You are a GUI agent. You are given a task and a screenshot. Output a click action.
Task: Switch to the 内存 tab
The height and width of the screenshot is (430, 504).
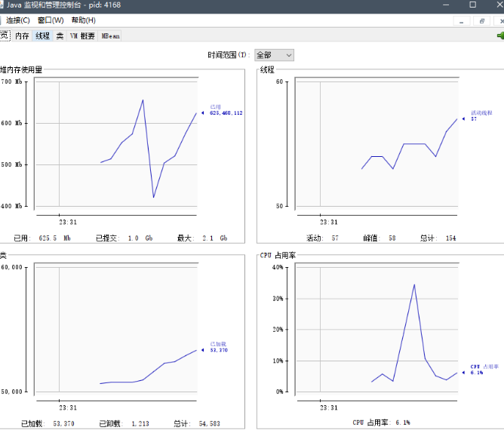[22, 35]
